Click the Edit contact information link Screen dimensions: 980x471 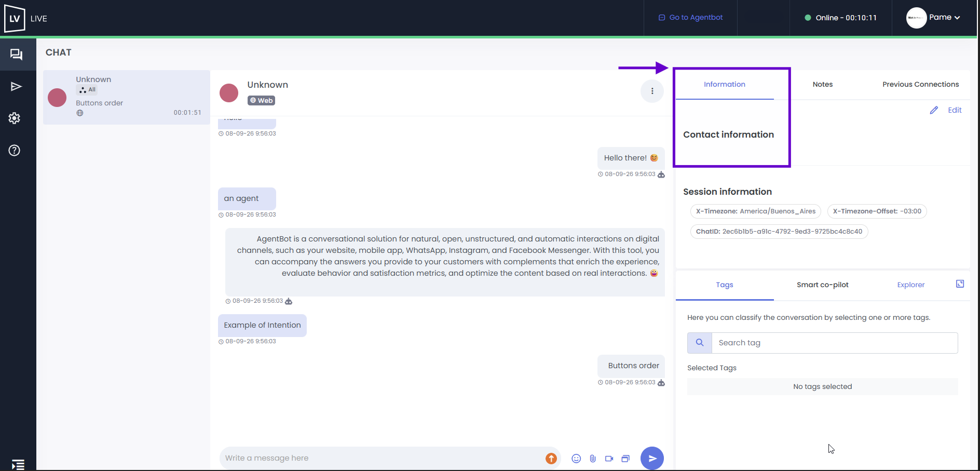955,110
